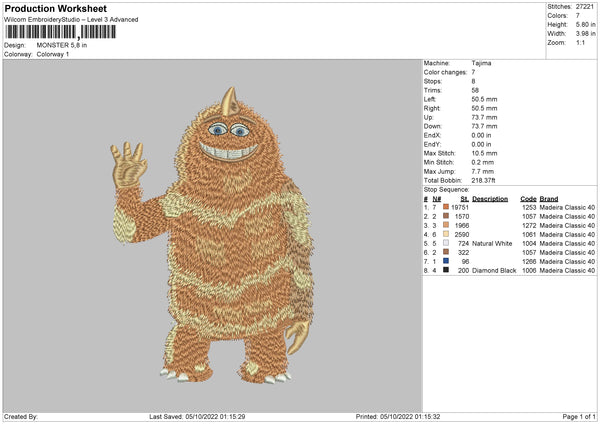The height and width of the screenshot is (424, 600).
Task: Click stitch count '19751' in stop 1
Action: click(x=460, y=207)
